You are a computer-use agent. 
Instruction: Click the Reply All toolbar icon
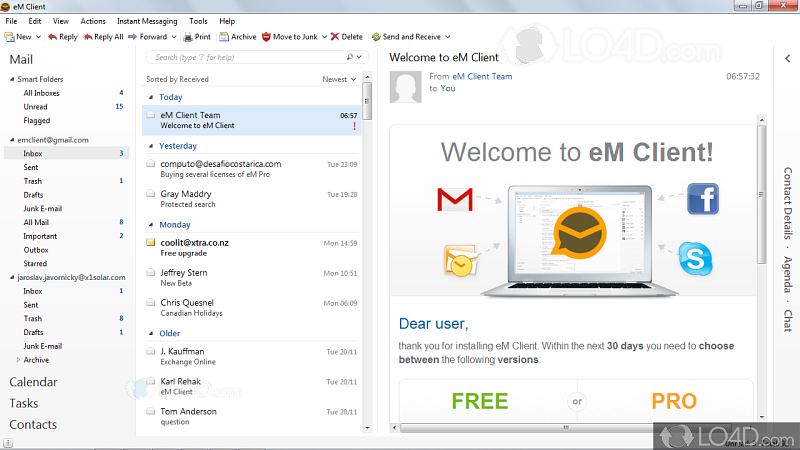point(87,37)
